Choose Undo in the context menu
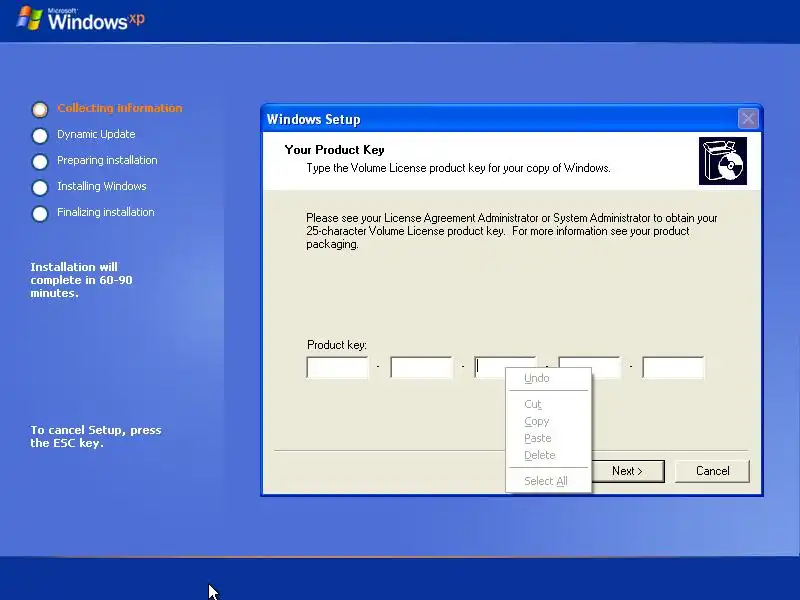 point(548,379)
